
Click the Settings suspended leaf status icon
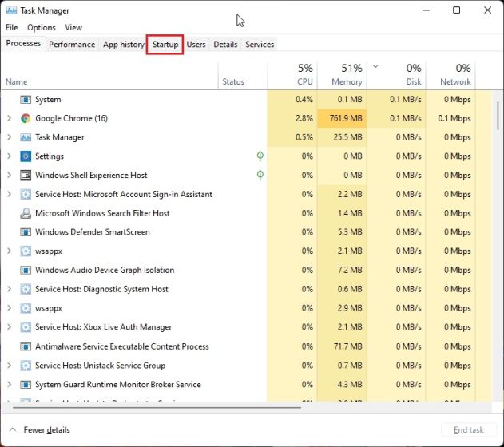click(x=260, y=156)
